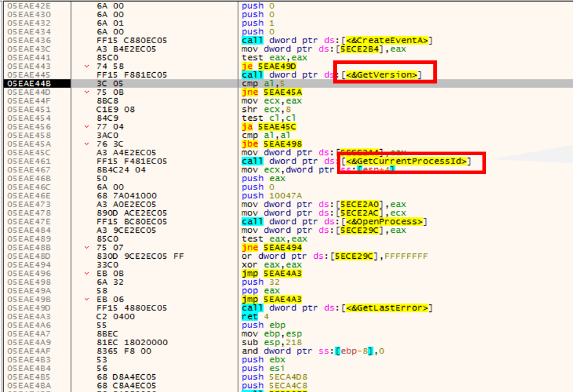Select address 05EAE47E
The width and height of the screenshot is (573, 392).
pyautogui.click(x=29, y=221)
